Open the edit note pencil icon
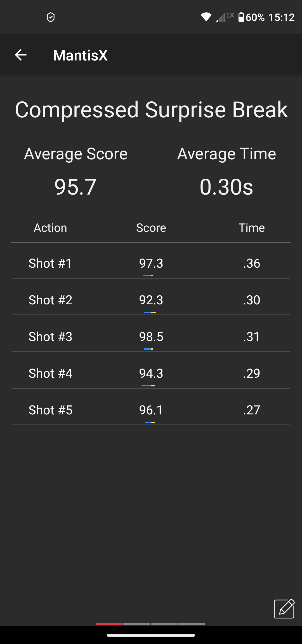The height and width of the screenshot is (644, 302). click(x=284, y=609)
